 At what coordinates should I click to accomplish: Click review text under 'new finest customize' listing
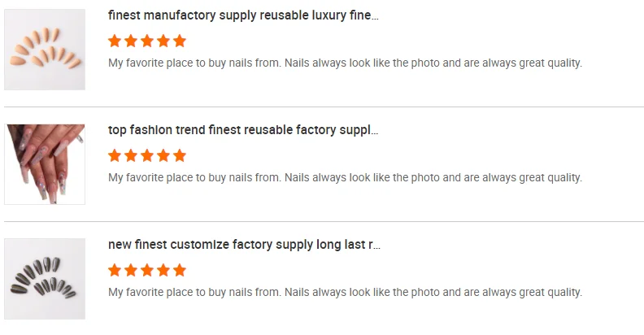[x=345, y=292]
